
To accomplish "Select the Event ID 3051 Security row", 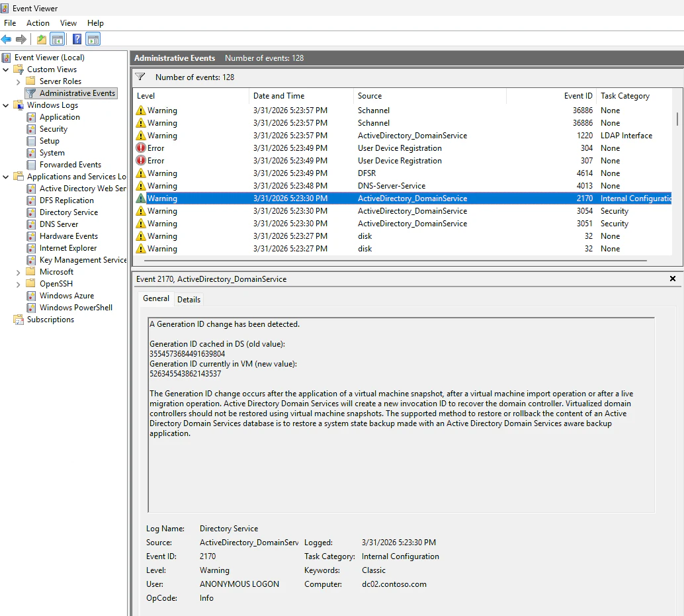I will 403,224.
